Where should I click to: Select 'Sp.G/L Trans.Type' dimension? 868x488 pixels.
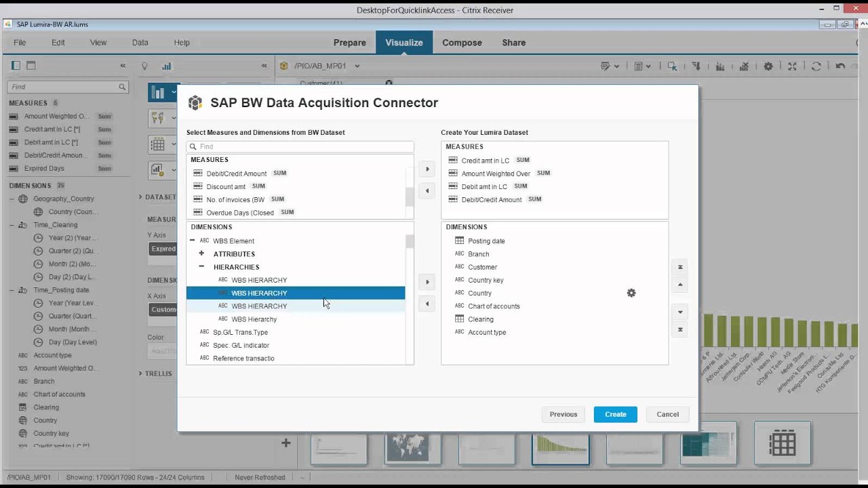240,332
